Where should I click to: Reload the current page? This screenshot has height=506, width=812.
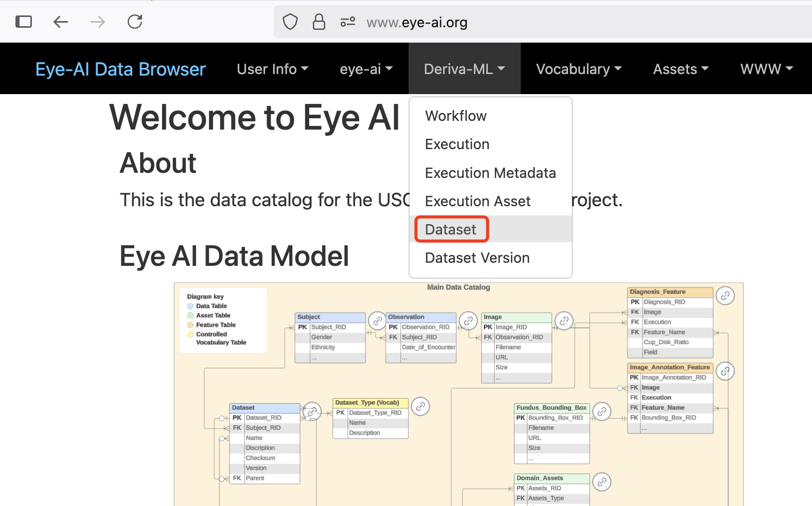[135, 22]
